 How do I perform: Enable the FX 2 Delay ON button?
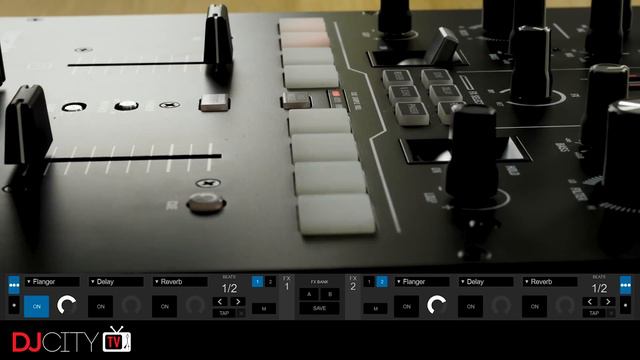(x=471, y=306)
